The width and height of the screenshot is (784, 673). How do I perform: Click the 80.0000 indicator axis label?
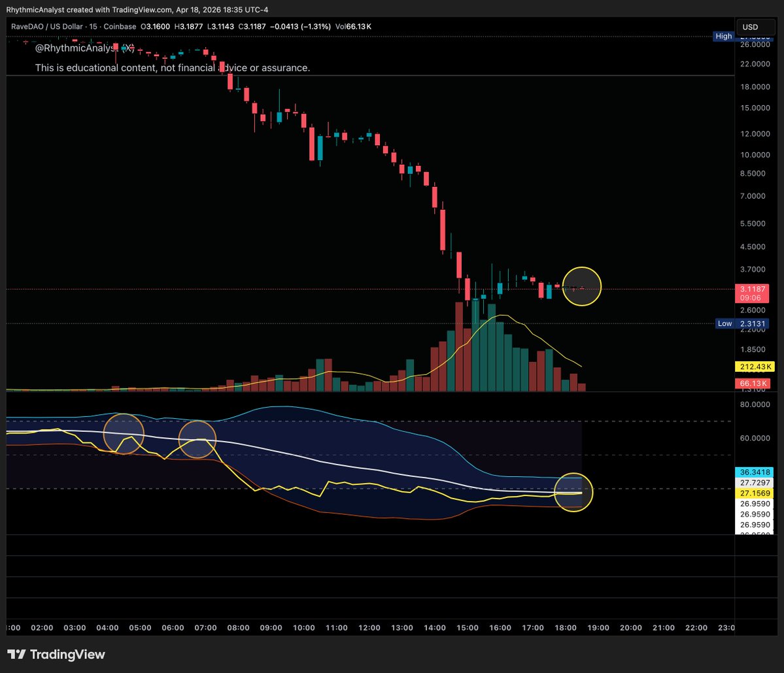(x=755, y=404)
